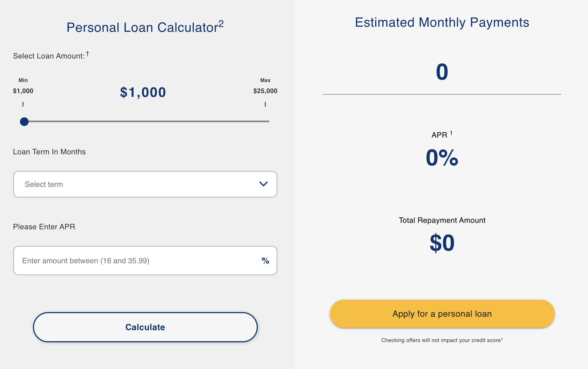Click the footnote 1 superscript next to APR
The width and height of the screenshot is (588, 369).
(x=451, y=133)
